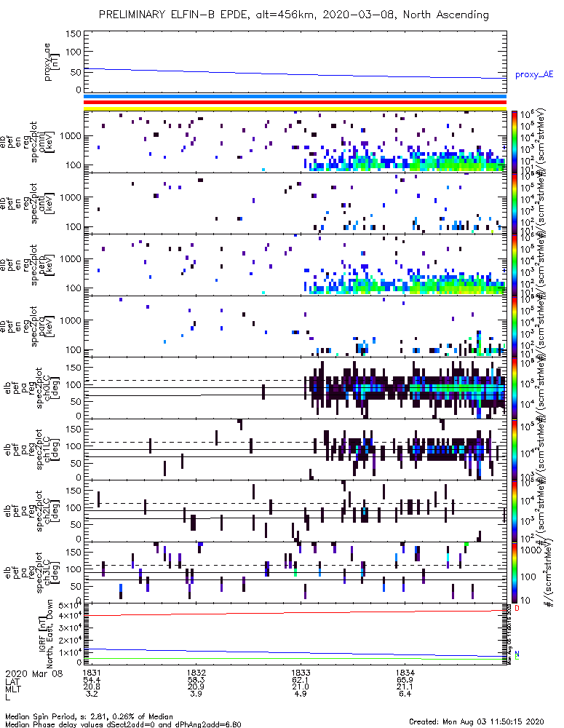Viewport: 564px width, 728px height.
Task: Click the para energy spectrogram panel
Action: point(295,326)
